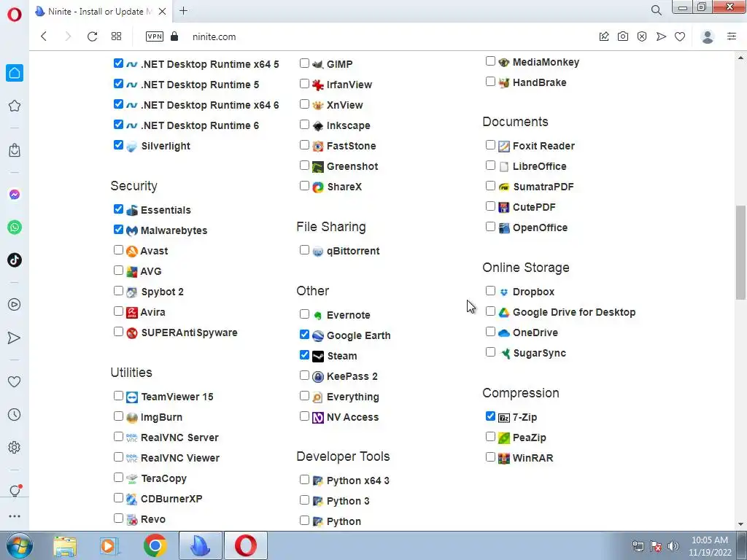Screen dimensions: 747x560
Task: Open a new tab with plus button
Action: pos(183,11)
